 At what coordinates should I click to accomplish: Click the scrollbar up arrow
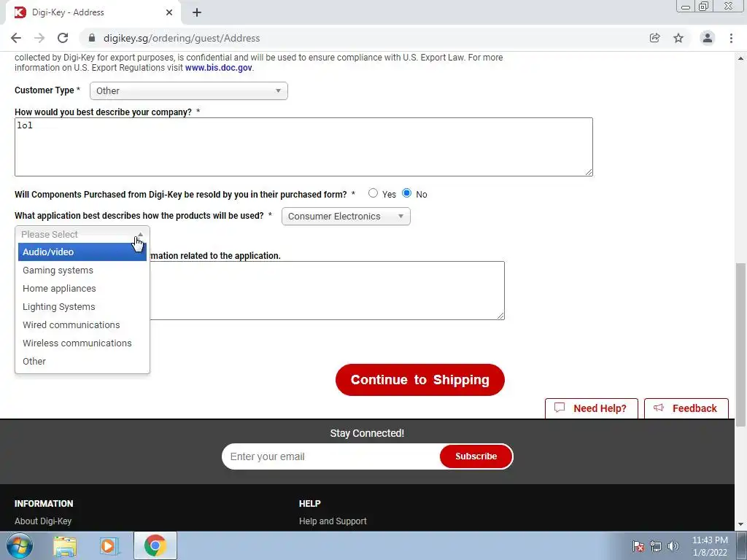[740, 58]
